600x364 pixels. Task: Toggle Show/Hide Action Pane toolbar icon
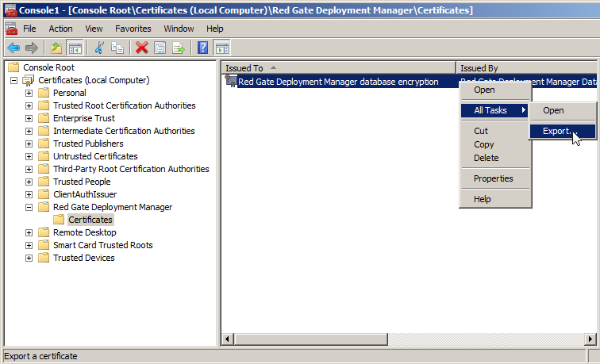tap(222, 48)
